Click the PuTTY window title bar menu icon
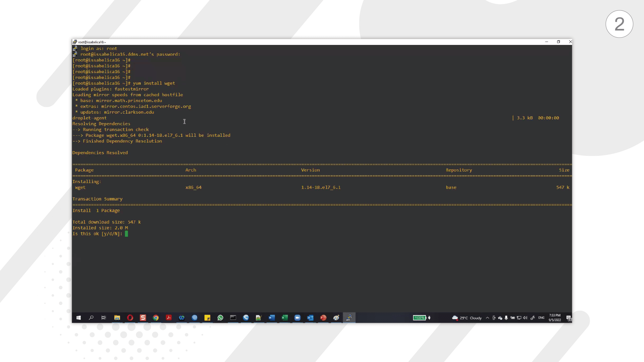The image size is (644, 362). [x=75, y=42]
